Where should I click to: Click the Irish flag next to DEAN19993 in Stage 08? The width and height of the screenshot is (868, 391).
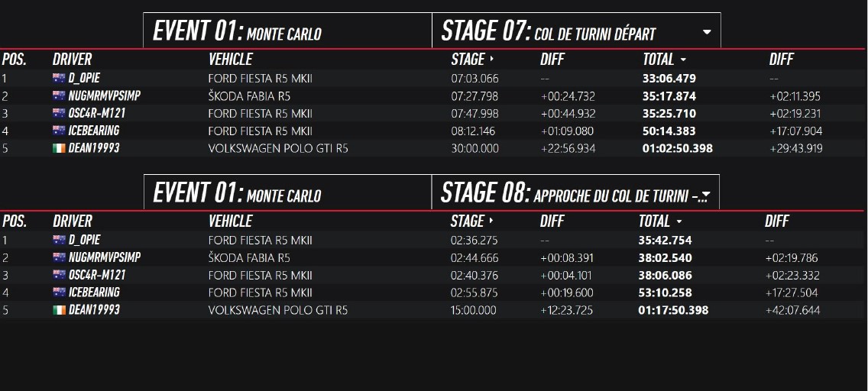tap(59, 310)
